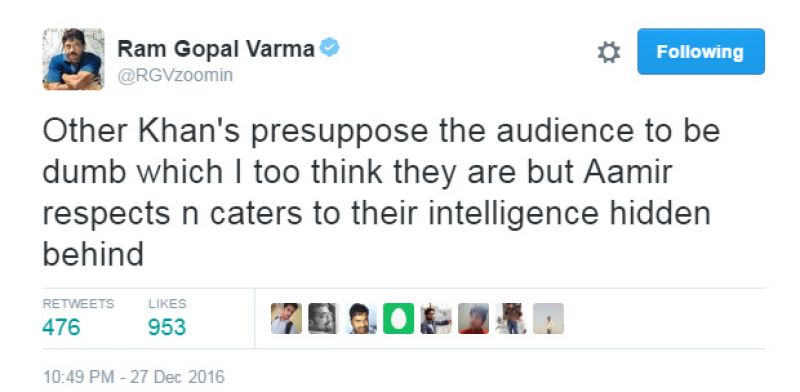
Task: Open the fifth liker's avatar
Action: pos(436,318)
